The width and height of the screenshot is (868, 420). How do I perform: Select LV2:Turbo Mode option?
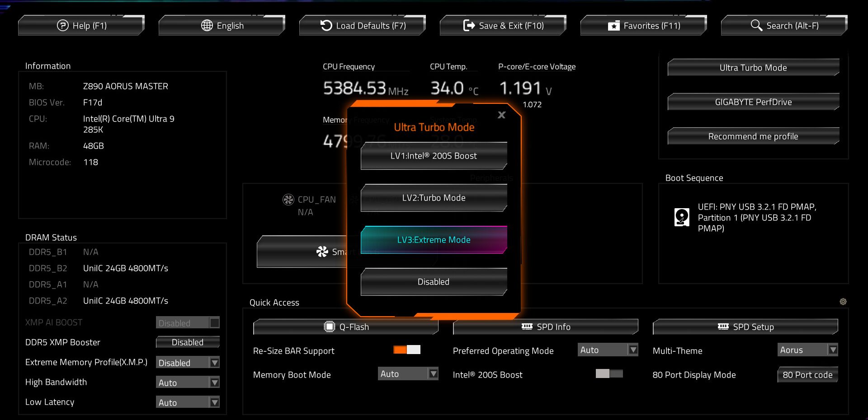(x=434, y=198)
